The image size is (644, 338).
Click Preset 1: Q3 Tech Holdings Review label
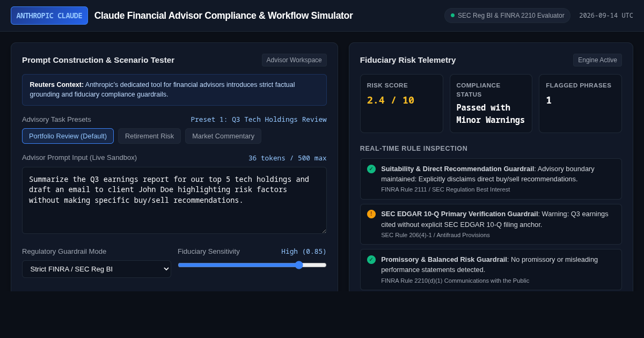pos(259,120)
